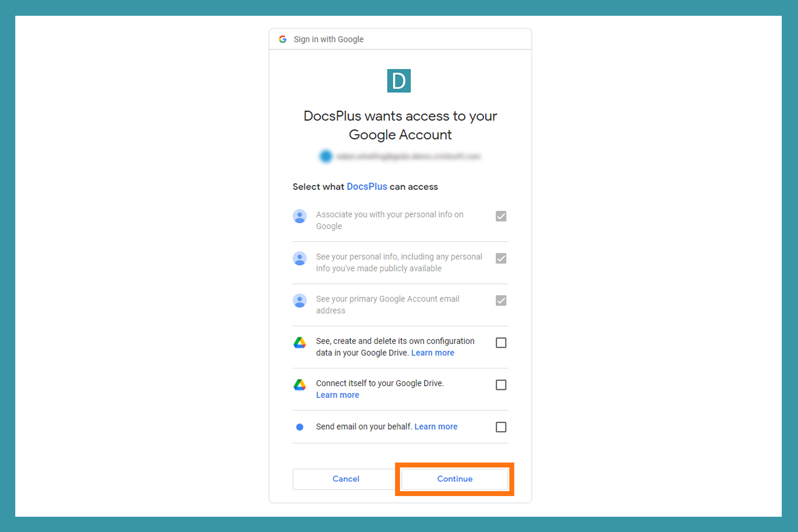The height and width of the screenshot is (532, 798).
Task: Click the blurred account avatar
Action: (326, 157)
